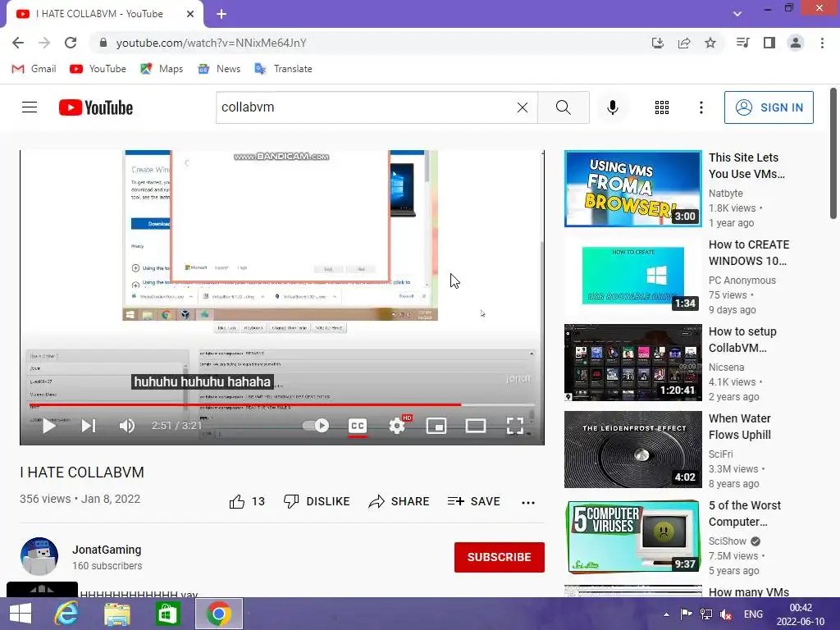Open the YouTube bookmark
840x630 pixels.
tap(98, 69)
